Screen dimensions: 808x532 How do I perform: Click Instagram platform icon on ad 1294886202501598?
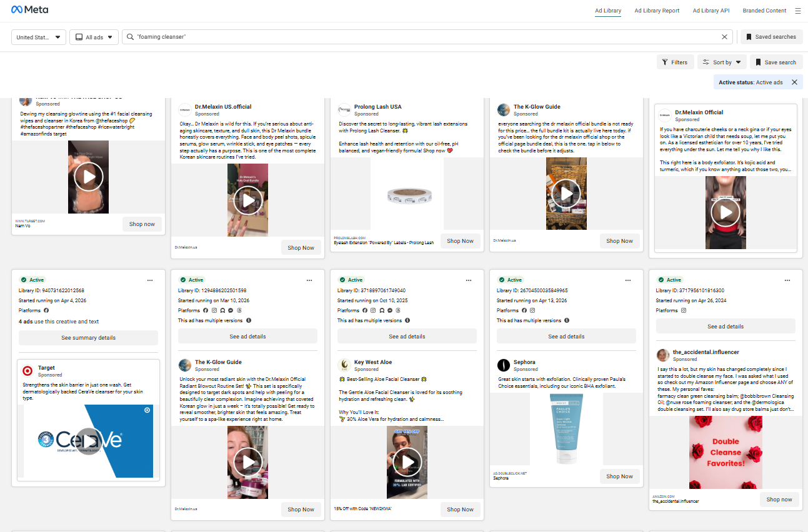(x=214, y=310)
